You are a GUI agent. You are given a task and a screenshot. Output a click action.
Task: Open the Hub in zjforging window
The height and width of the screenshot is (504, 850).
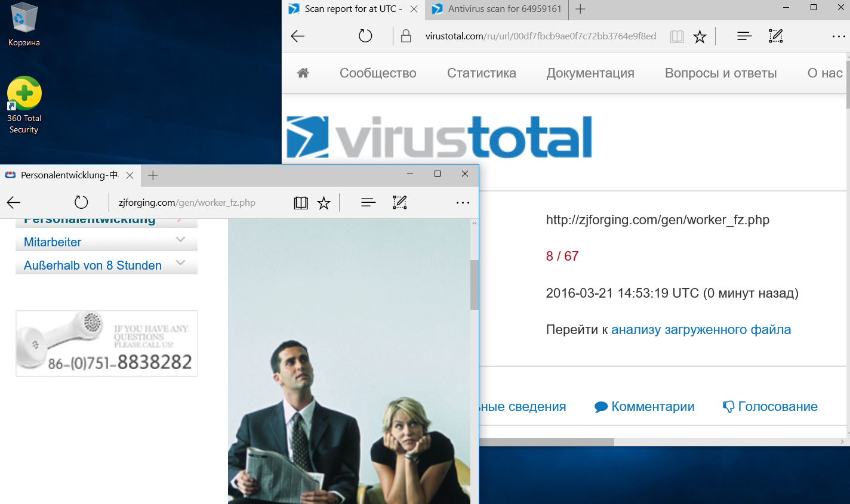(368, 203)
